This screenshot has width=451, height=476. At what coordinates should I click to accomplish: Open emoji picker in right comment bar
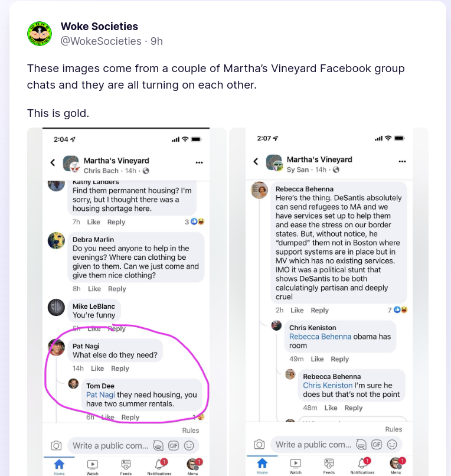(392, 445)
